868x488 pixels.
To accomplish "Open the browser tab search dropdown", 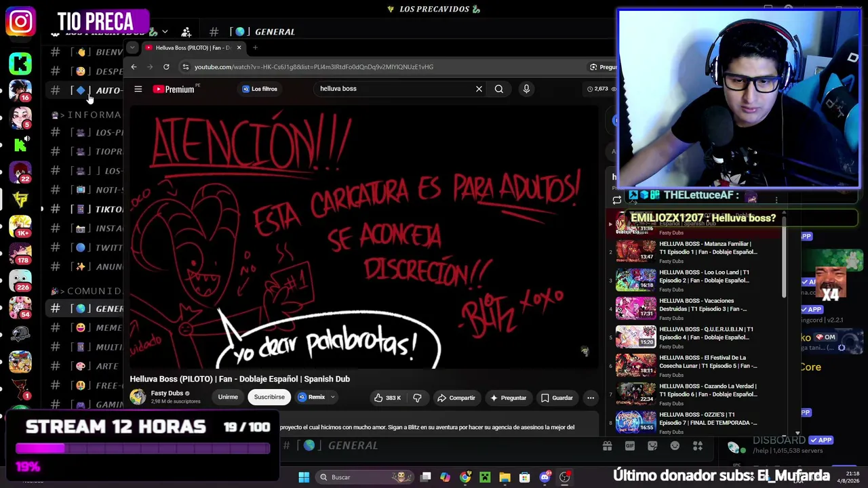I will coord(132,47).
